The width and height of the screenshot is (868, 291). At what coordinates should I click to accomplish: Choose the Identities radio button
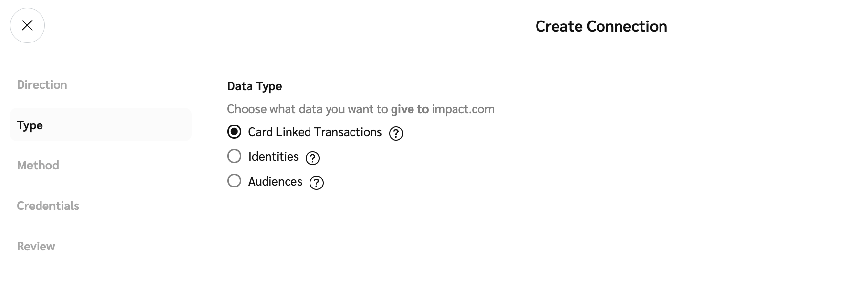coord(234,156)
